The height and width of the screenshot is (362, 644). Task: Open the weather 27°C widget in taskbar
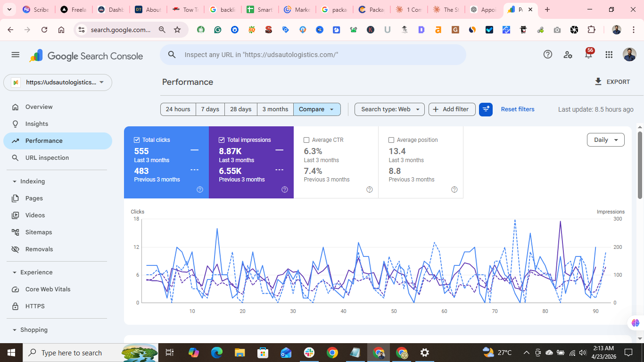(497, 353)
